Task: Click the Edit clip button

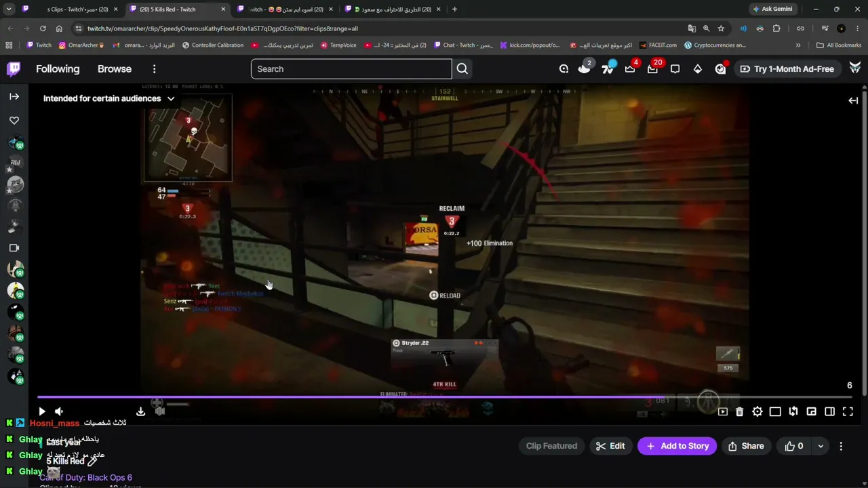Action: pos(610,446)
